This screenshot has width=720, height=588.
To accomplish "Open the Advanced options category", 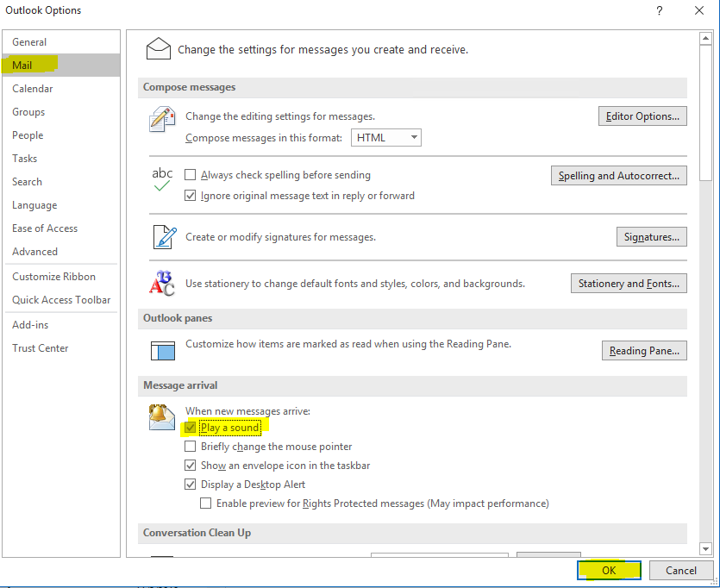I will pos(61,252).
